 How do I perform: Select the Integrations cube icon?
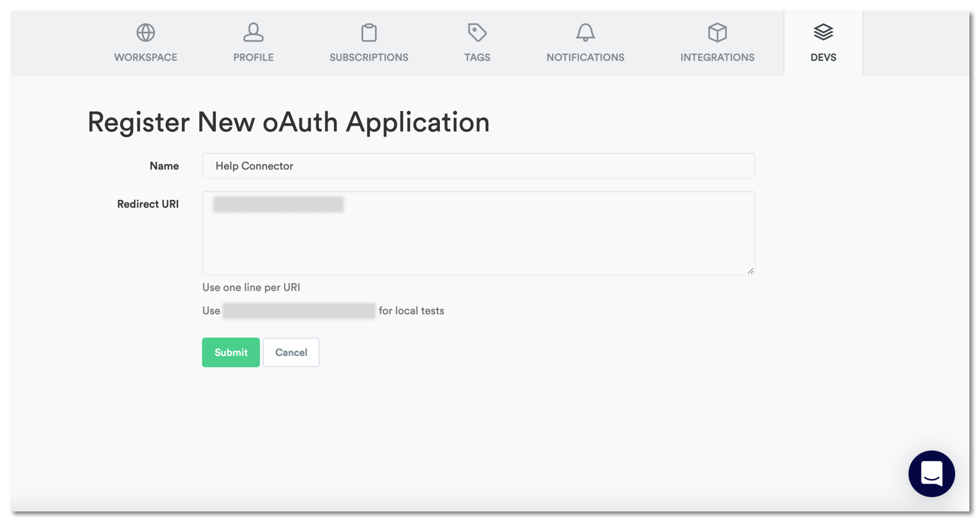pos(717,32)
